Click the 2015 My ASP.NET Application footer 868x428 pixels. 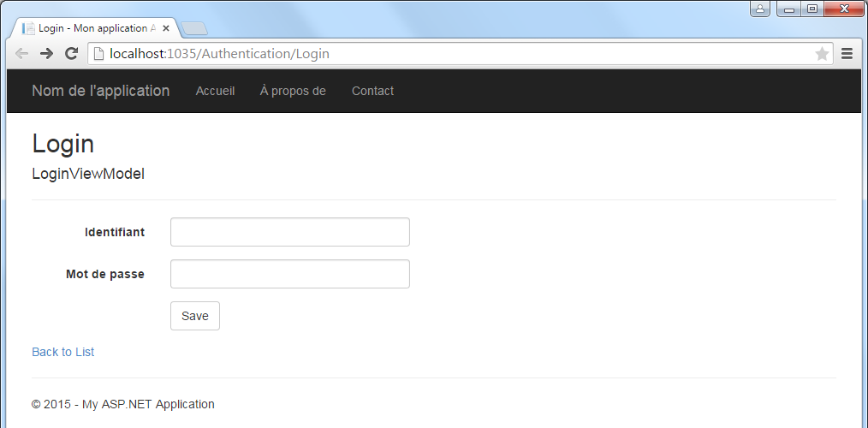point(123,404)
